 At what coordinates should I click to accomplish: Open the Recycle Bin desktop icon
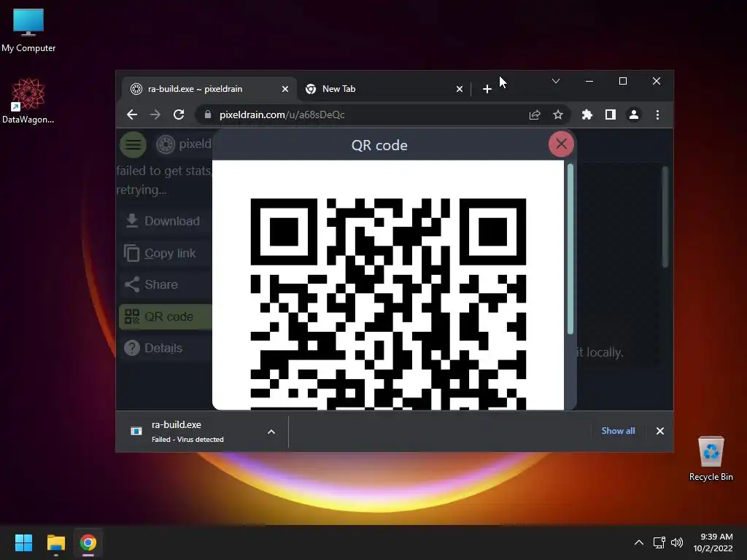(711, 458)
